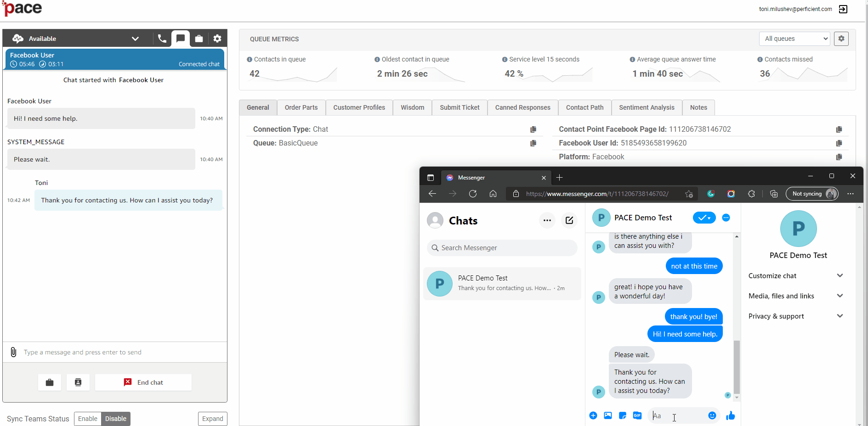Open the Submit Ticket tab

pyautogui.click(x=460, y=107)
